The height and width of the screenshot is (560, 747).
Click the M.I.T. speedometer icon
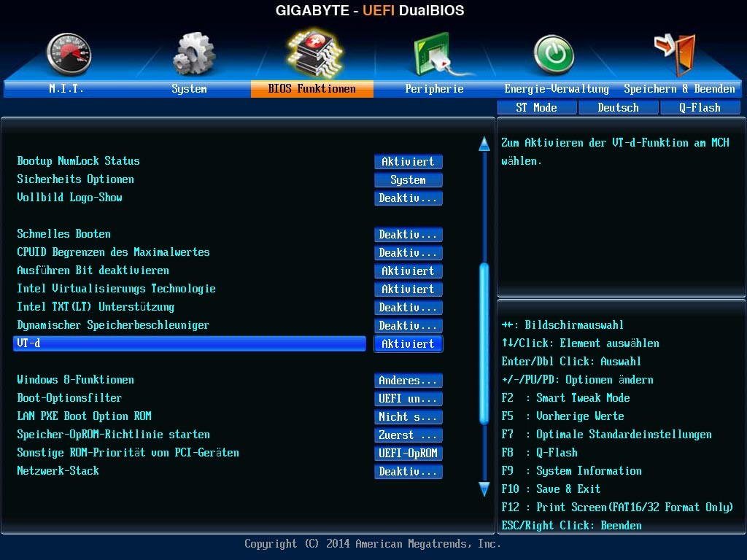(x=69, y=54)
